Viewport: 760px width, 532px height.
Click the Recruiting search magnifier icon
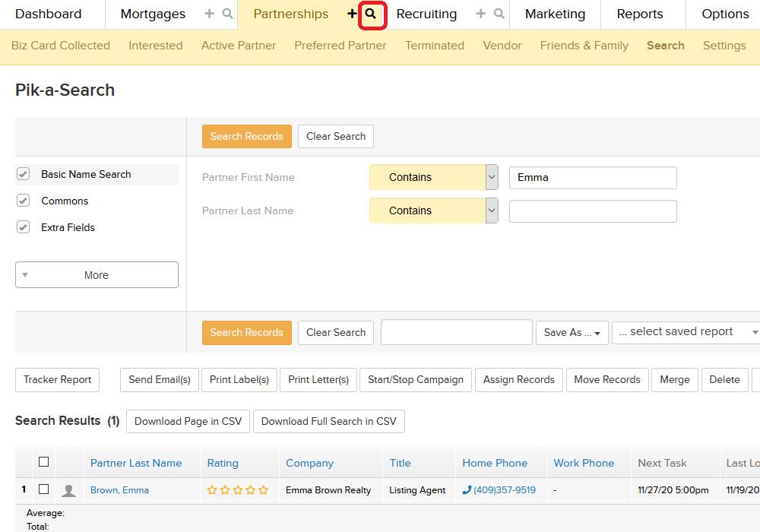[x=499, y=14]
